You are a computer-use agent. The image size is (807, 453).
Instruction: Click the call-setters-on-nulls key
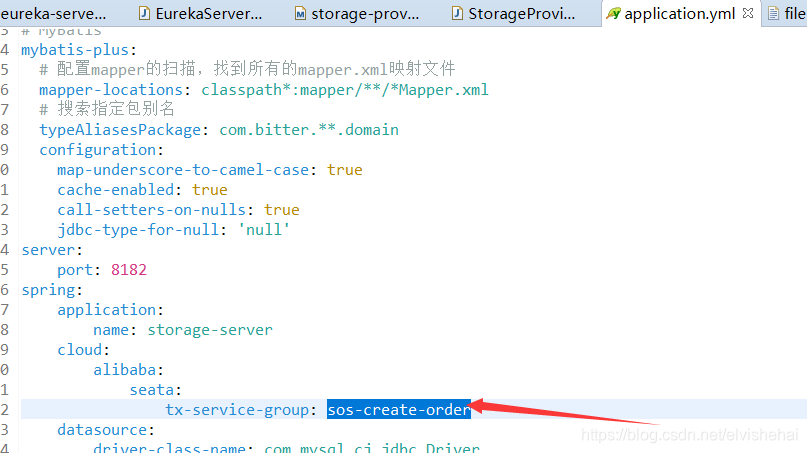pyautogui.click(x=152, y=210)
